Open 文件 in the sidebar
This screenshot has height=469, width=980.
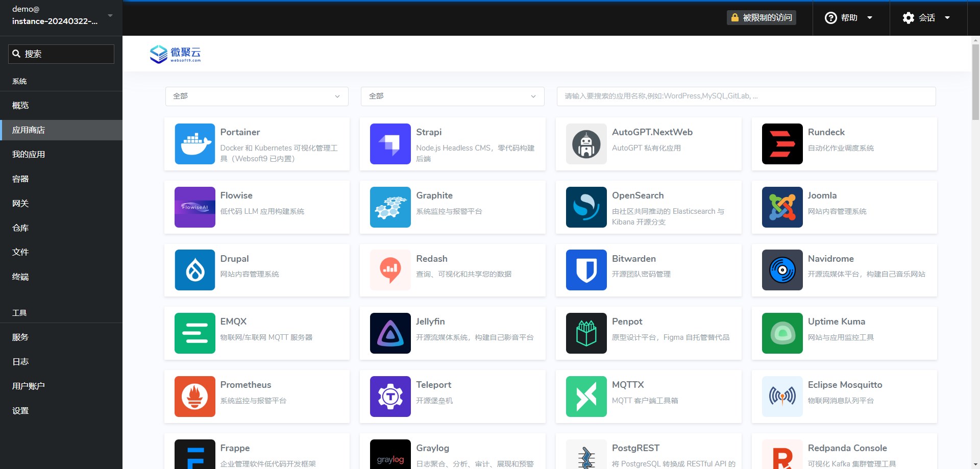coord(61,252)
